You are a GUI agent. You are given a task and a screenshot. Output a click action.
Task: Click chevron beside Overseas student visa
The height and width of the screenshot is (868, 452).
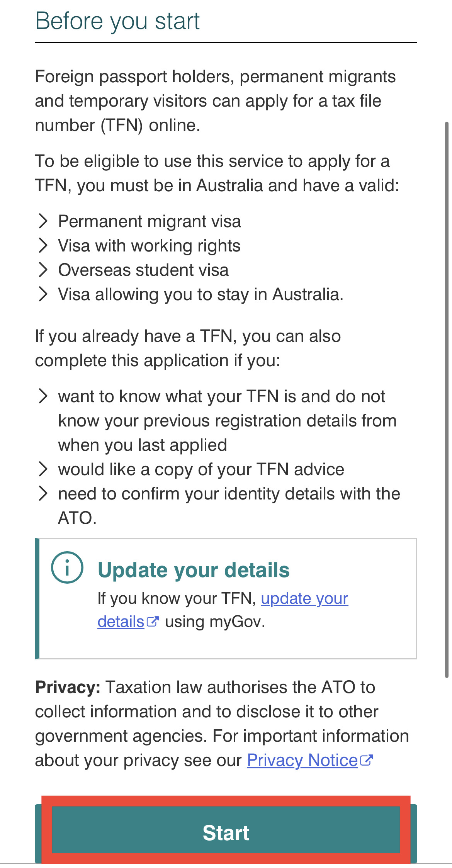tap(43, 270)
